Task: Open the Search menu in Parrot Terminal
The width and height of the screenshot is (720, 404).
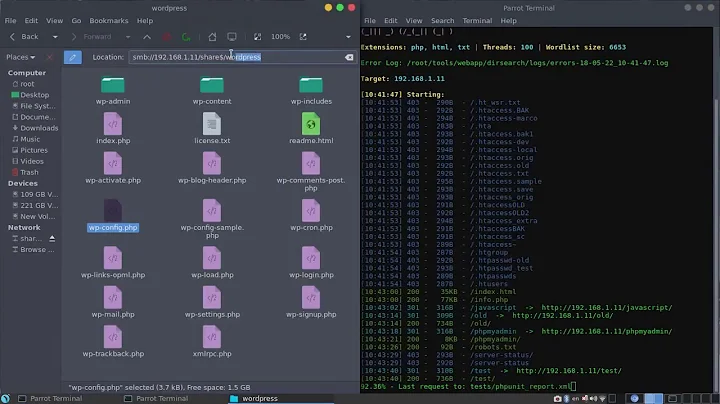Action: click(443, 21)
